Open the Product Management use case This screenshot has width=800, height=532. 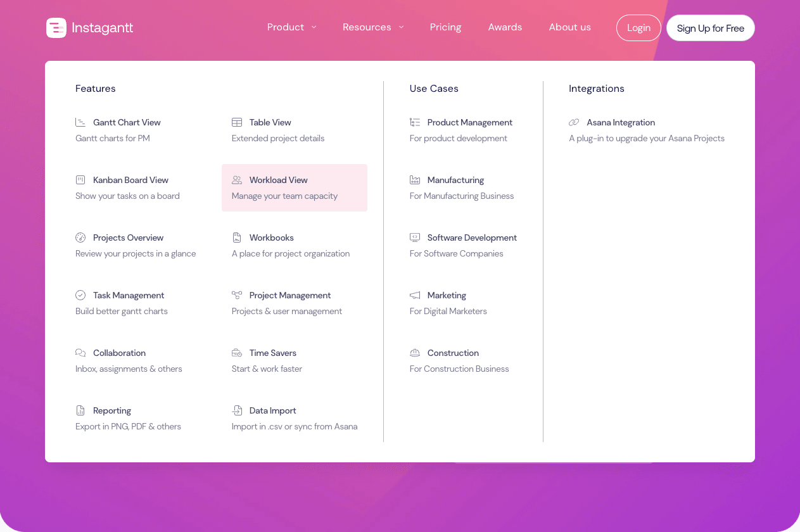click(x=470, y=122)
